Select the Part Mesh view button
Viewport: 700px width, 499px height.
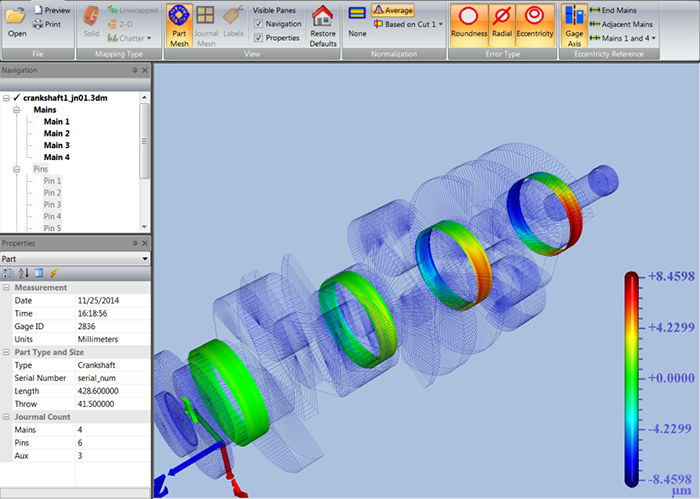(x=179, y=25)
